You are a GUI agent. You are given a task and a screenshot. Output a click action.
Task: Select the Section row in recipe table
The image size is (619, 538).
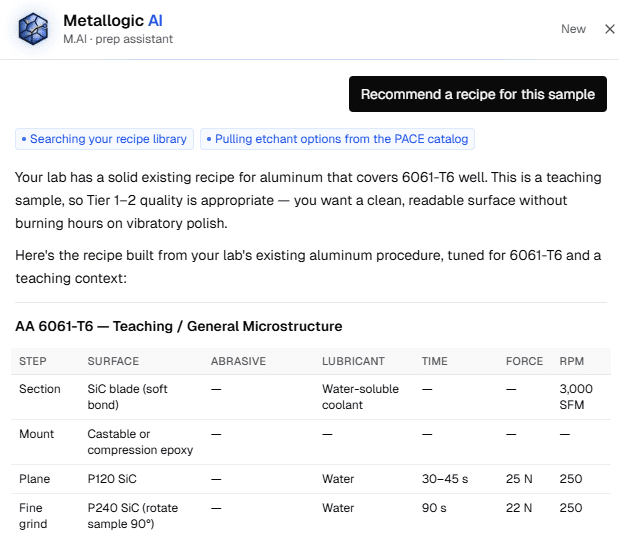[x=311, y=397]
